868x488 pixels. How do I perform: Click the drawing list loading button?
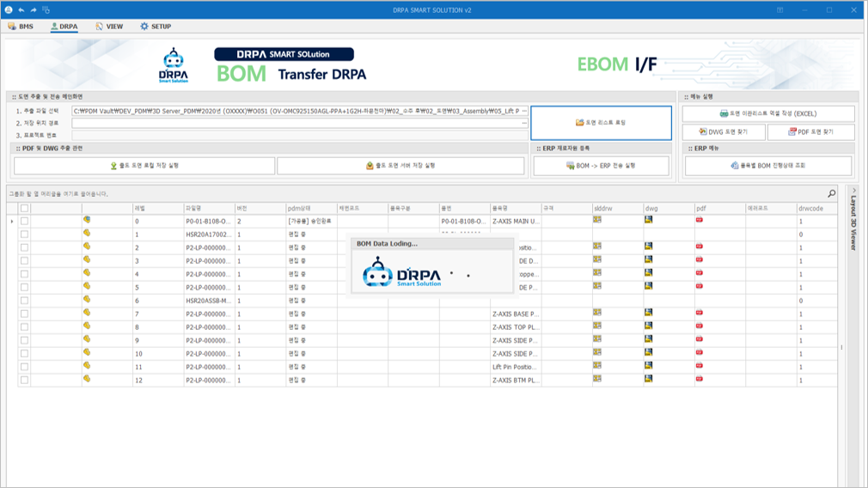tap(601, 123)
